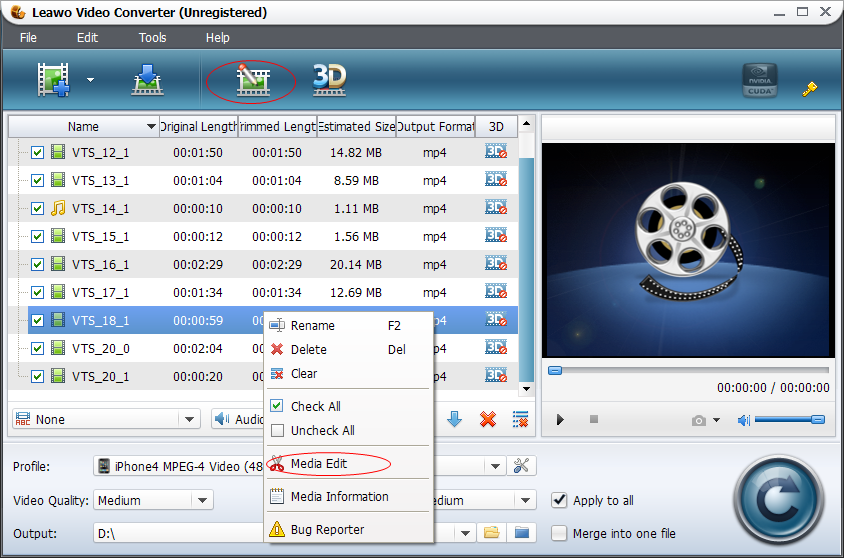Expand the Video Quality Medium dropdown
Screen dimensions: 844x558
202,500
